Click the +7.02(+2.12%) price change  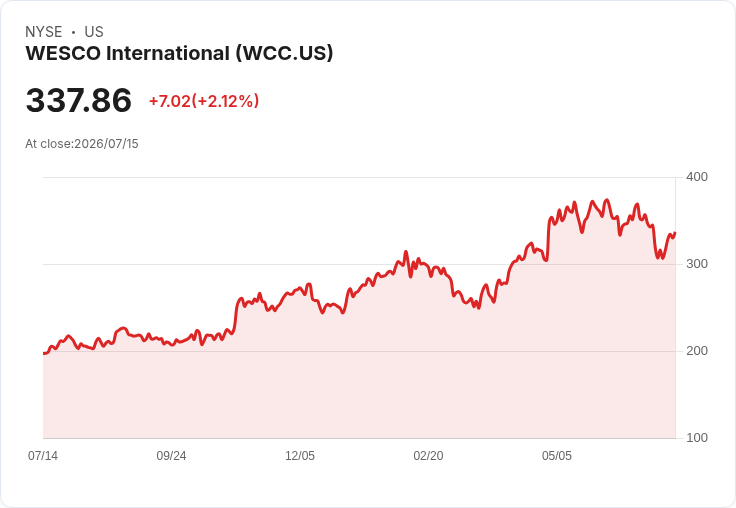click(x=204, y=101)
